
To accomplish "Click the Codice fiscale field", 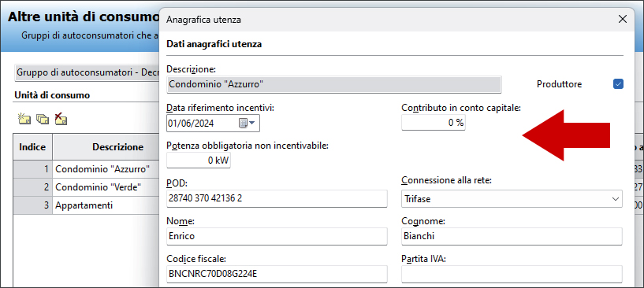I will (x=277, y=274).
